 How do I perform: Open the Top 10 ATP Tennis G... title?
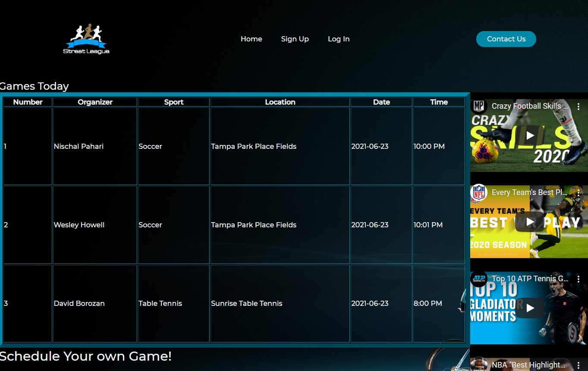[x=530, y=279]
